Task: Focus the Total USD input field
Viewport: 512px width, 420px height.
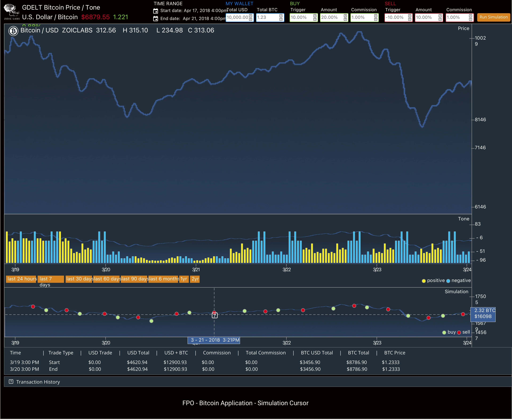Action: click(240, 17)
